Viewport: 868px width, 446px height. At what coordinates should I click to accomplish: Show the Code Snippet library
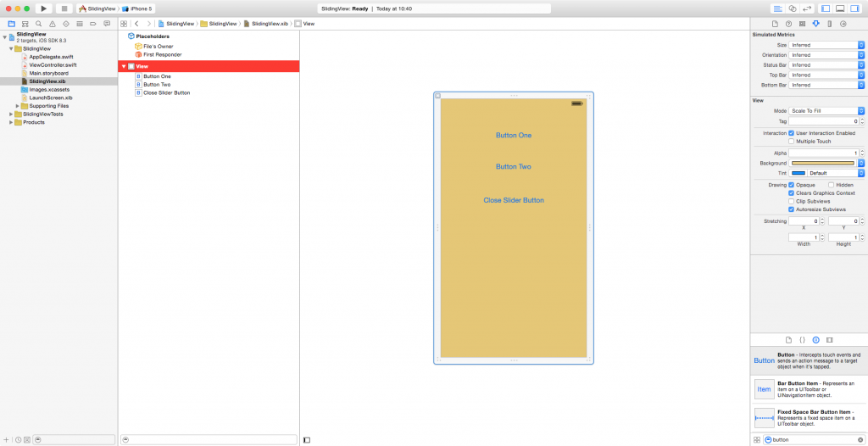(x=802, y=340)
